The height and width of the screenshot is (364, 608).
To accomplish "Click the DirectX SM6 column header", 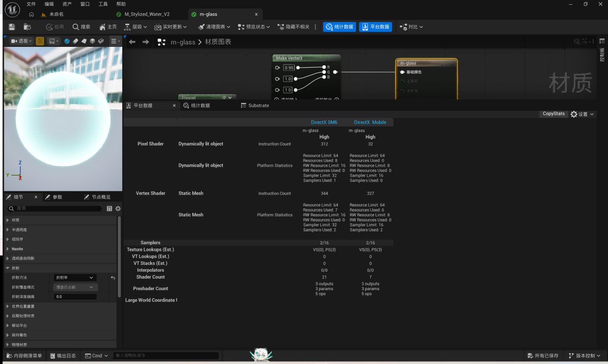I will point(324,122).
